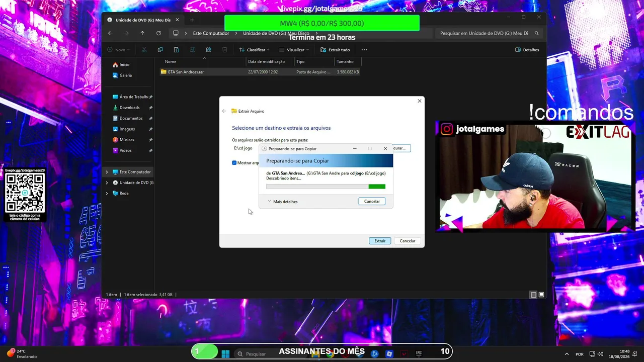The image size is (644, 362).
Task: Go up one folder level arrow
Action: 142,33
